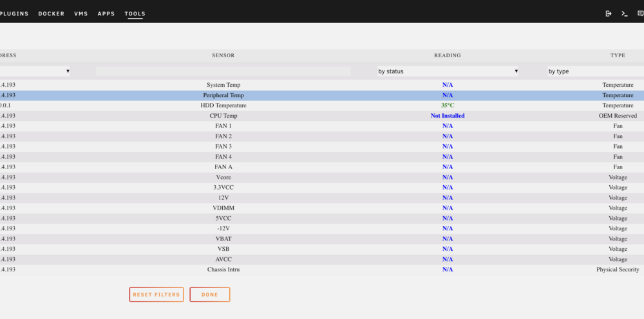Click the Fan type cell in FAN 1 row
This screenshot has width=644, height=319.
pyautogui.click(x=618, y=126)
